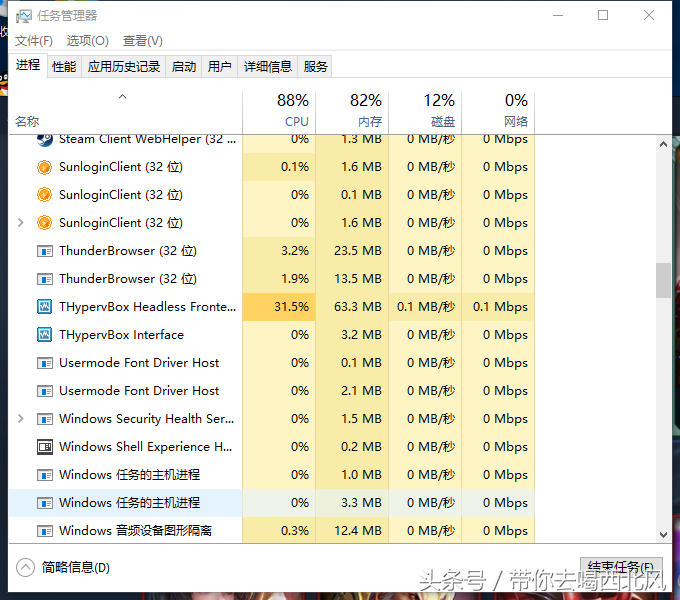Click the 简略信息(D) link text
680x600 pixels.
(76, 567)
